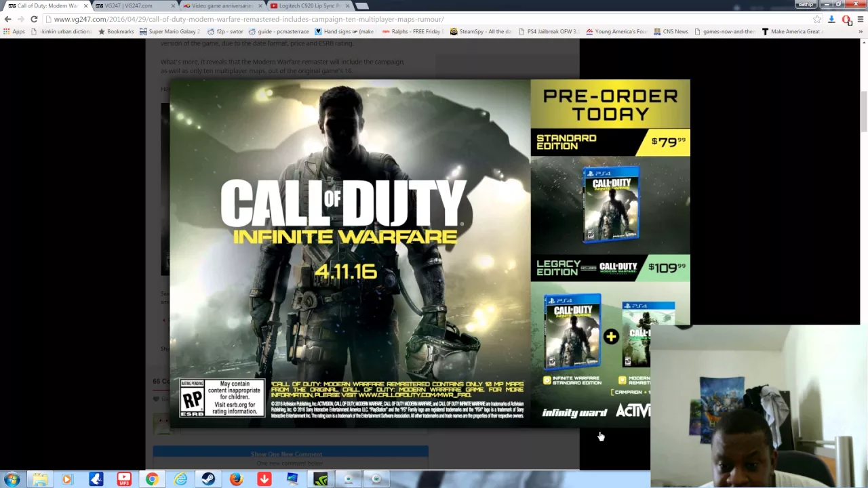
Task: Open the PS4 Jailbreak OFW bookmark
Action: coord(548,31)
